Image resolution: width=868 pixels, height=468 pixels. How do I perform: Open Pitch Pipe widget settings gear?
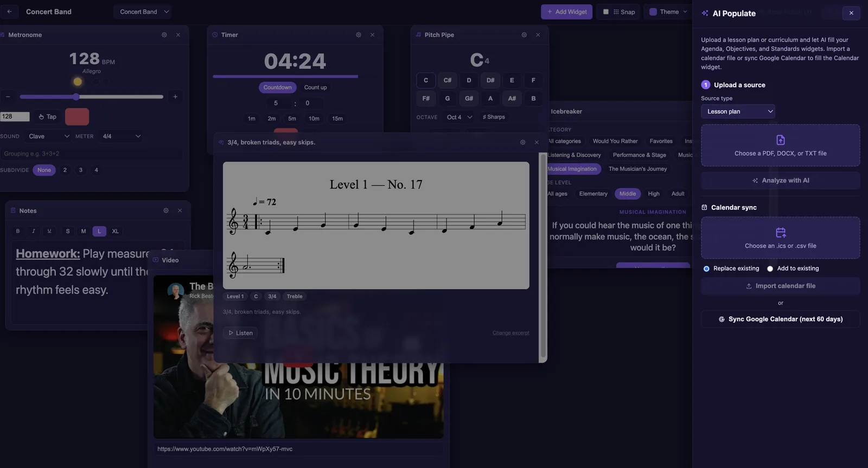pyautogui.click(x=524, y=35)
